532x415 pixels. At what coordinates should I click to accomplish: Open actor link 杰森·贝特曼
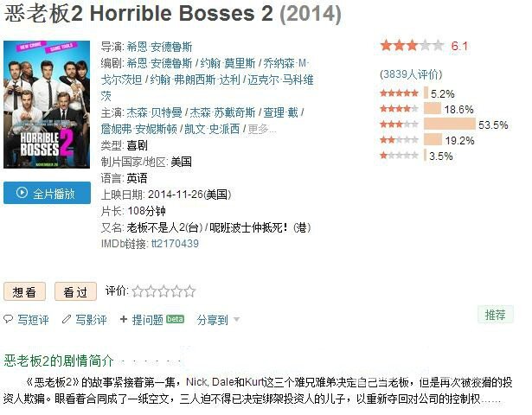coord(154,112)
